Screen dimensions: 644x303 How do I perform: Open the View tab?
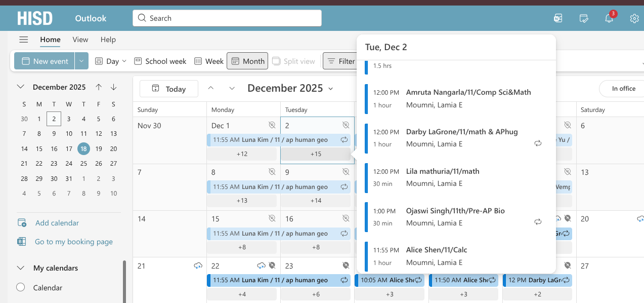click(80, 40)
